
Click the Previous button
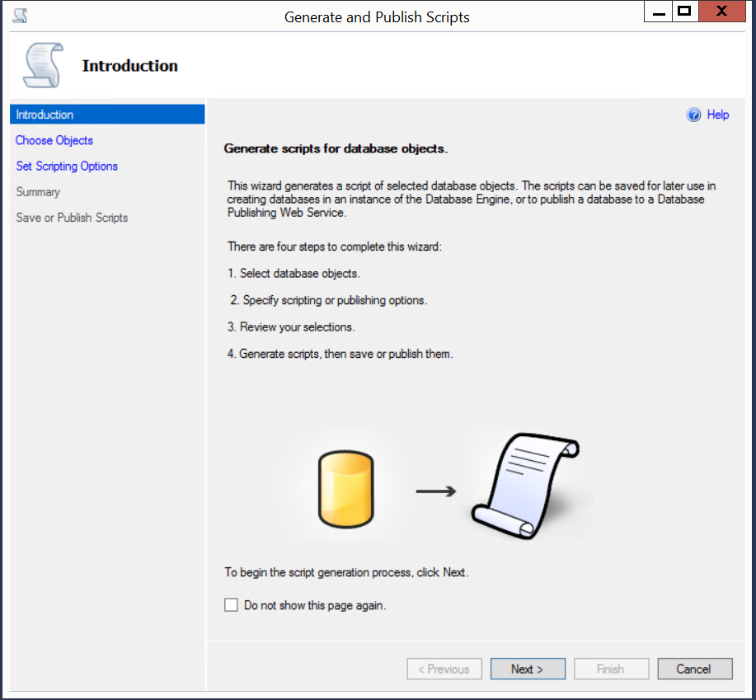pyautogui.click(x=444, y=669)
